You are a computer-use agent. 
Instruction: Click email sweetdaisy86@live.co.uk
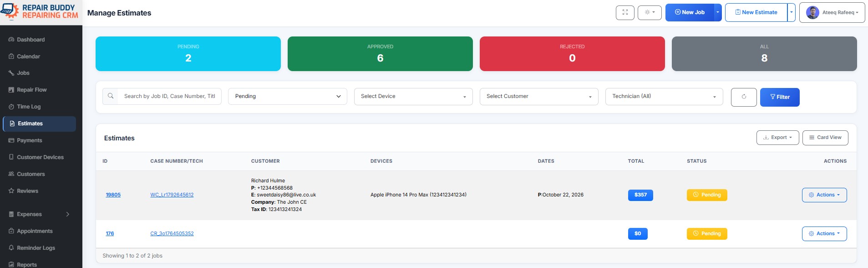click(x=286, y=195)
